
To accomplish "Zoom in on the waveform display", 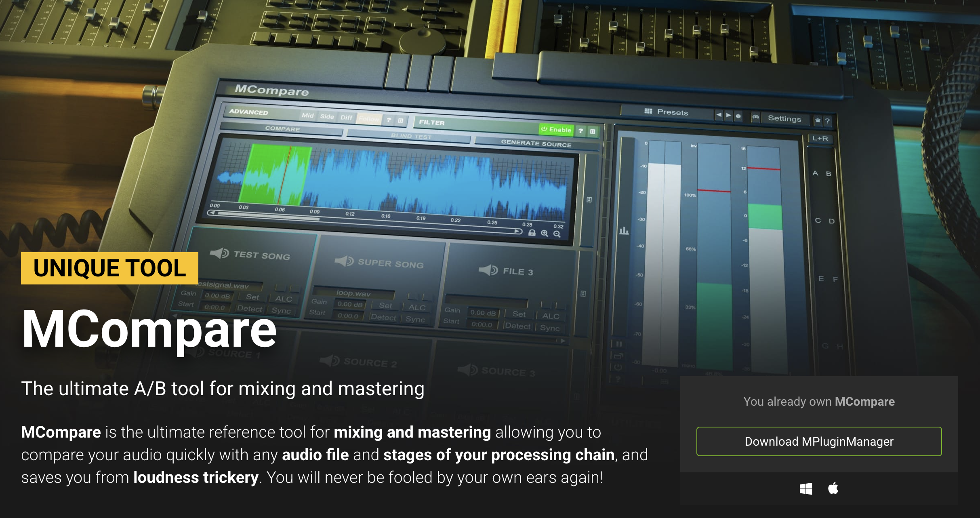I will (544, 234).
